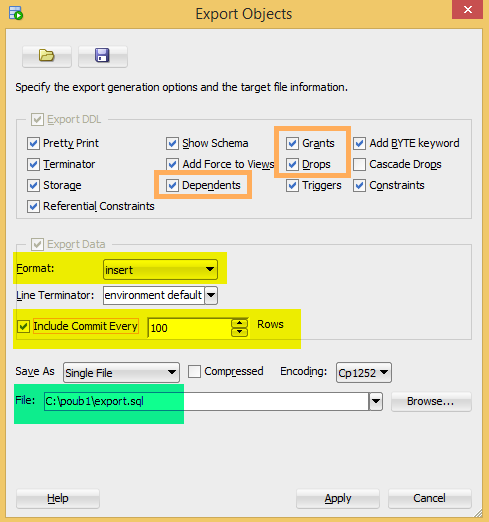The image size is (489, 522).
Task: Open the Save As Single File dropdown
Action: 121,372
